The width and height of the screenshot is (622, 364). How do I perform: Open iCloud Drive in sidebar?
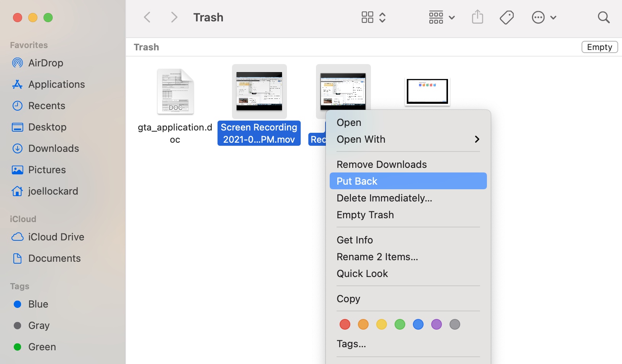48,237
